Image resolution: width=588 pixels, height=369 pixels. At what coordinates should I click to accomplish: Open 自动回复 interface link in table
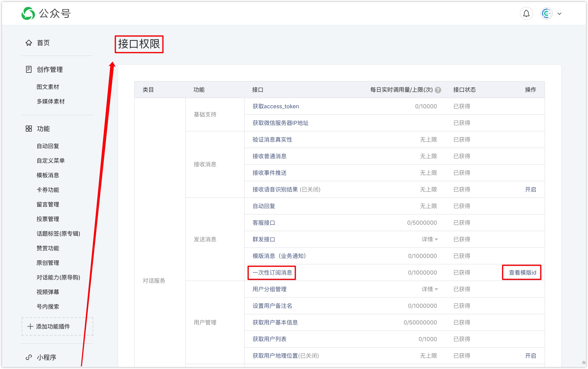(264, 206)
